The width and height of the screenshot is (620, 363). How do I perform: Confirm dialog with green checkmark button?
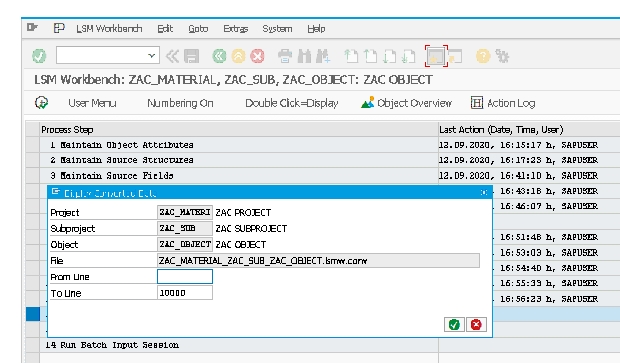point(454,325)
